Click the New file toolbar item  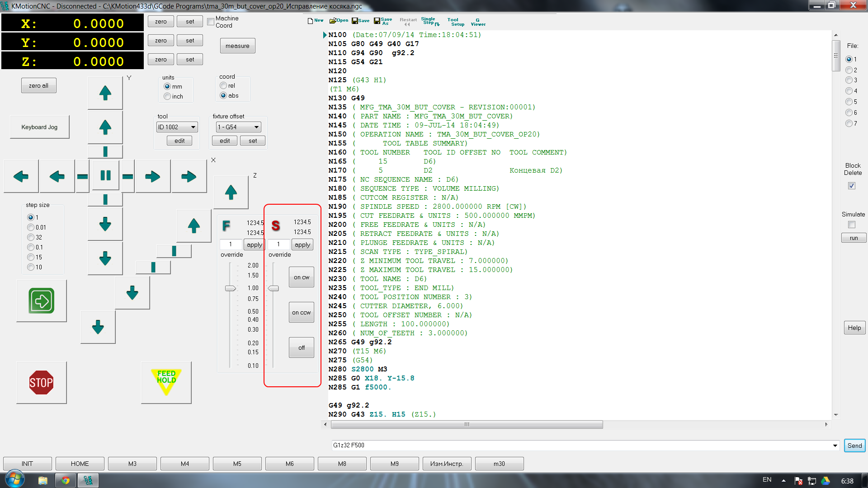pyautogui.click(x=315, y=21)
